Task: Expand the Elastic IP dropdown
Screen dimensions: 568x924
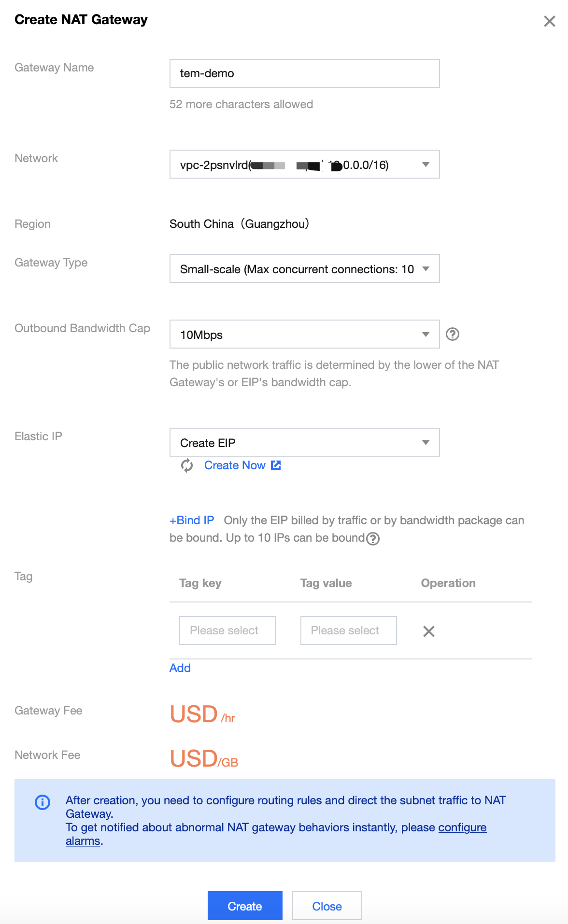Action: [304, 443]
